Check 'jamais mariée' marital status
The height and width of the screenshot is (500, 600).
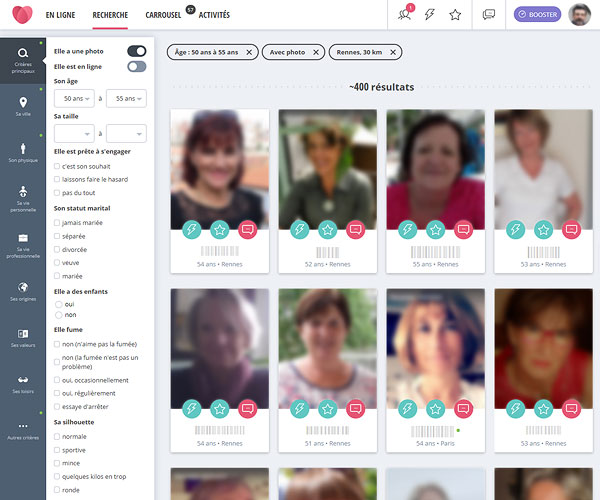(x=57, y=222)
